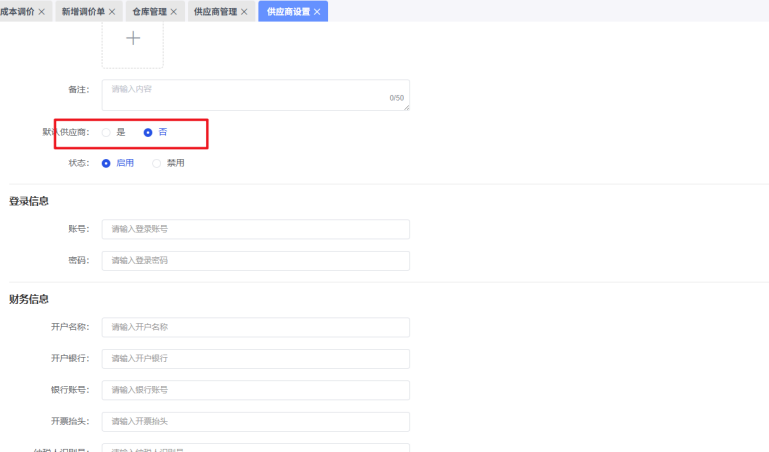Click the 密码 login password field
Viewport: 769px width, 452px height.
(256, 261)
